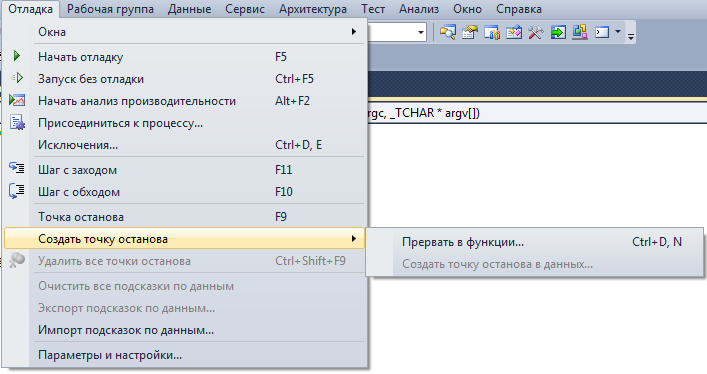Click the Object Browser toolbar icon
The height and width of the screenshot is (374, 707).
click(x=514, y=32)
